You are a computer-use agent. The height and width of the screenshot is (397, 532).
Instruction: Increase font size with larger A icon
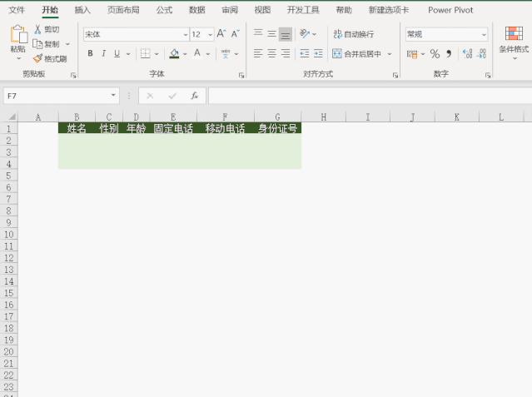221,33
